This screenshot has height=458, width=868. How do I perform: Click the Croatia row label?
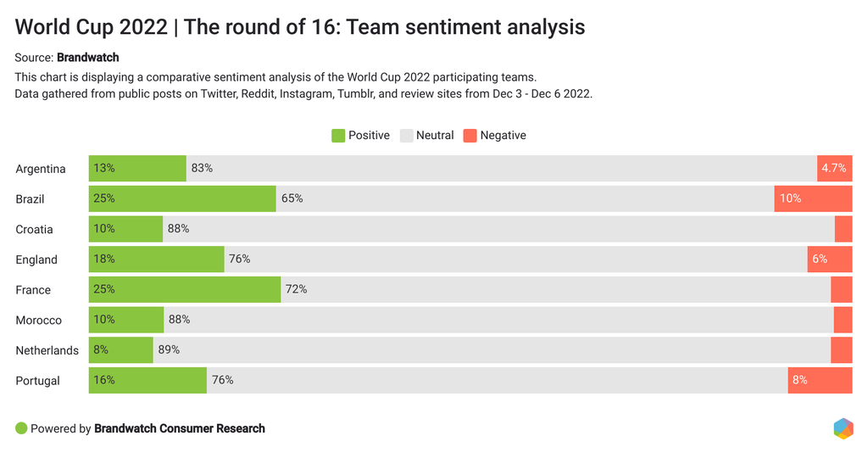tap(34, 230)
